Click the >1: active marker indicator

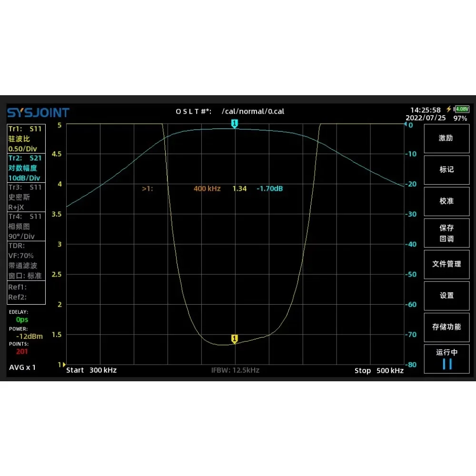click(148, 189)
